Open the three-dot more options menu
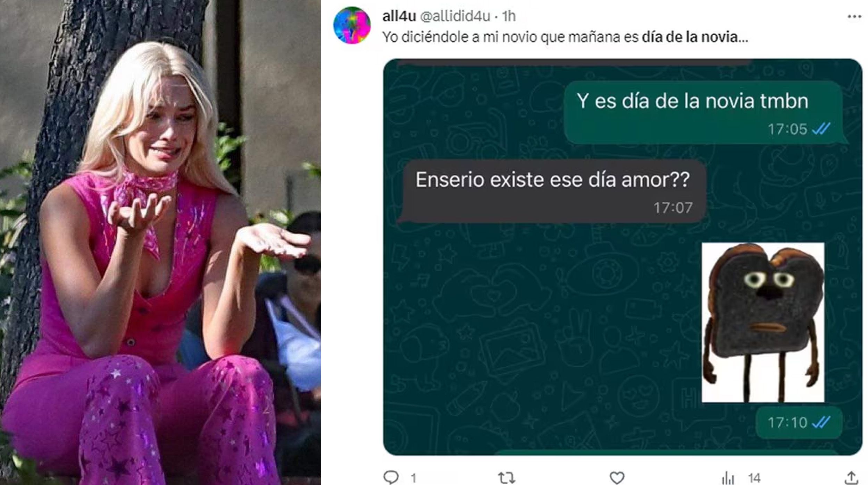 coord(854,16)
